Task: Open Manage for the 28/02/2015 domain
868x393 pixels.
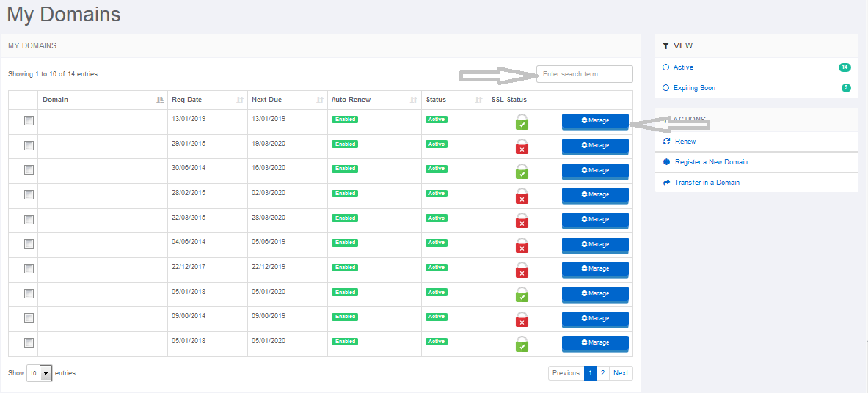Action: [x=595, y=195]
